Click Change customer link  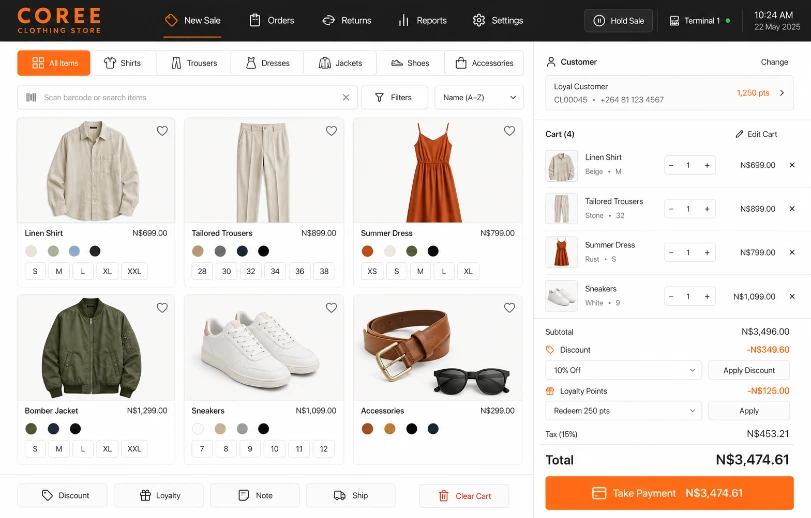[x=774, y=62]
